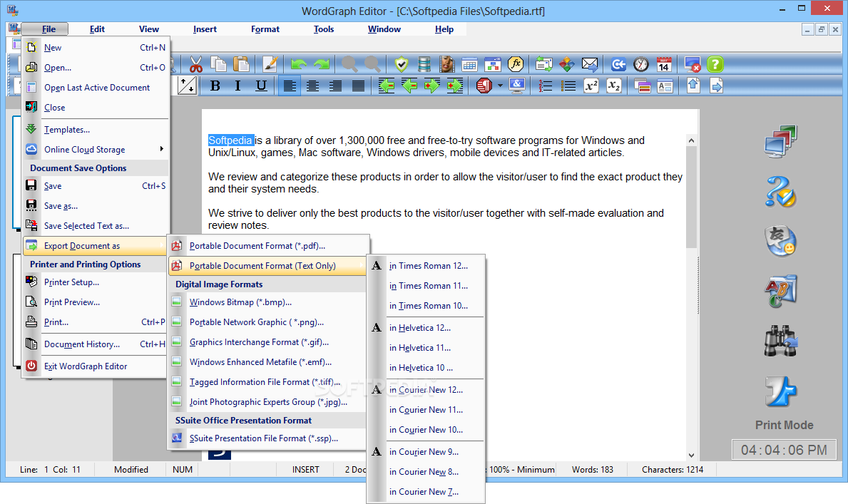This screenshot has width=848, height=504.
Task: Choose Exit WordGraph Editor
Action: (96, 366)
